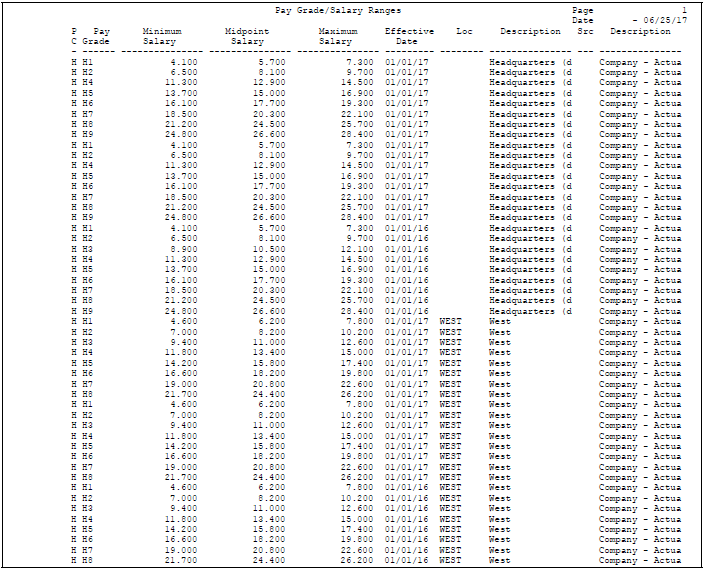Click 21.700 in the WEST H8 01/01/16 row

[x=181, y=560]
